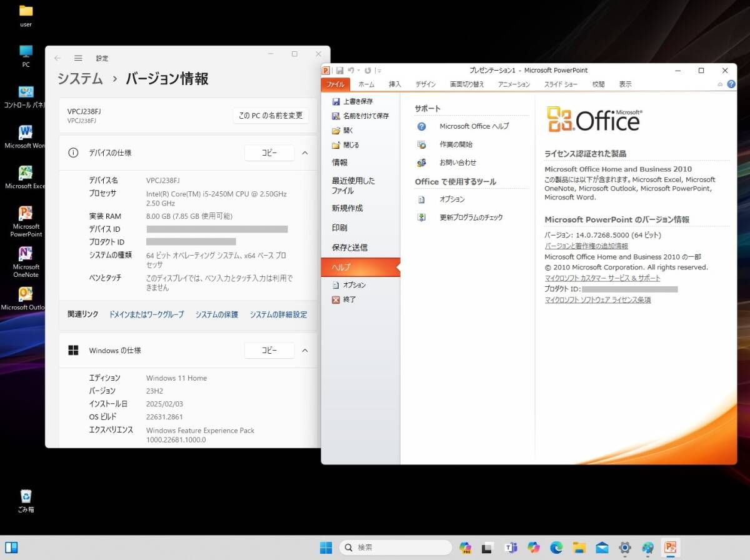Switch to the 挿入 ribbon tab

click(395, 84)
